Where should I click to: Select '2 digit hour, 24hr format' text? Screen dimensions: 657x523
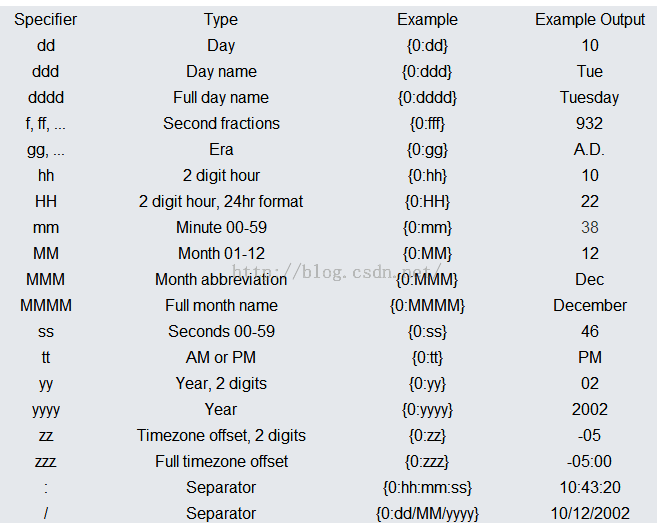pos(221,202)
